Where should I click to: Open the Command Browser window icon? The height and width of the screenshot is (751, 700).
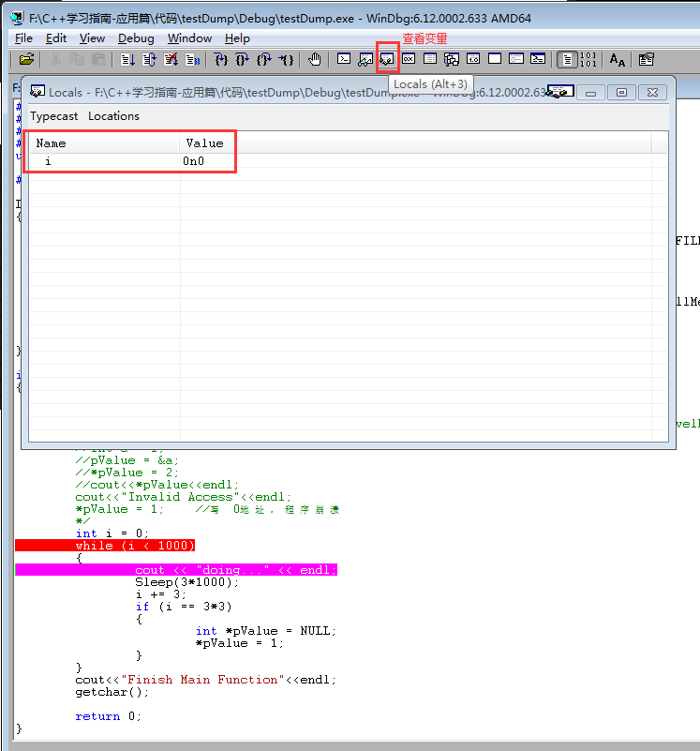(538, 59)
